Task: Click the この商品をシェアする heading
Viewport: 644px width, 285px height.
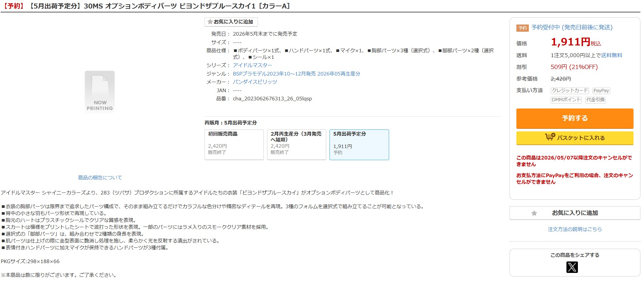Action: coord(575,255)
